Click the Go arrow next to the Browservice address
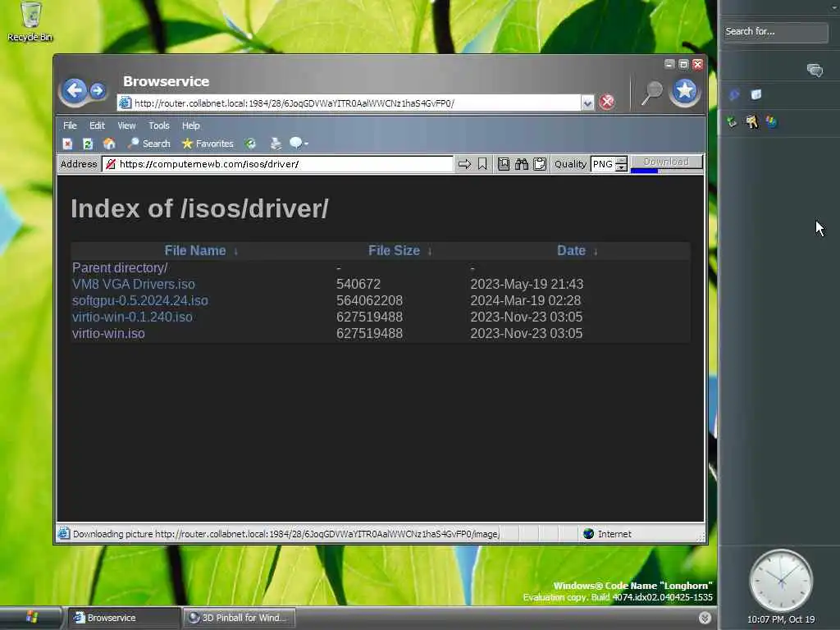Viewport: 840px width, 630px height. point(464,164)
